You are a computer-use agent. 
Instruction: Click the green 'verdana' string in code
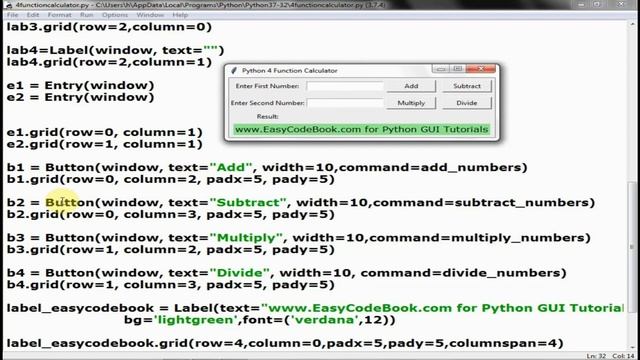(324, 320)
